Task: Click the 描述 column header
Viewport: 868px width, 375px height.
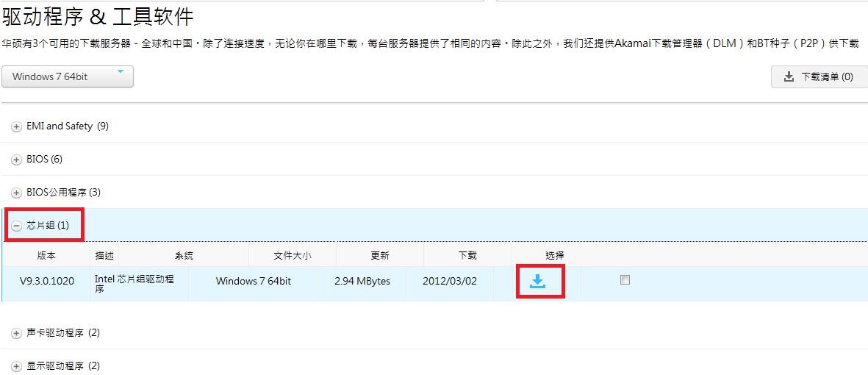Action: [104, 256]
